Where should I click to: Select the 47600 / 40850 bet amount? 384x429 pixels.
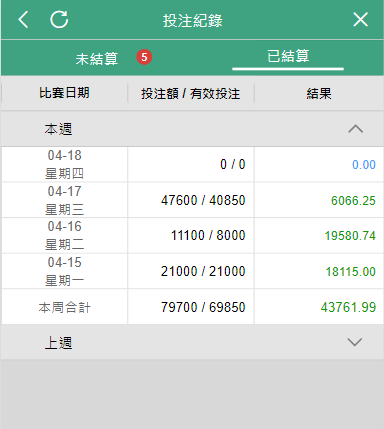point(203,200)
